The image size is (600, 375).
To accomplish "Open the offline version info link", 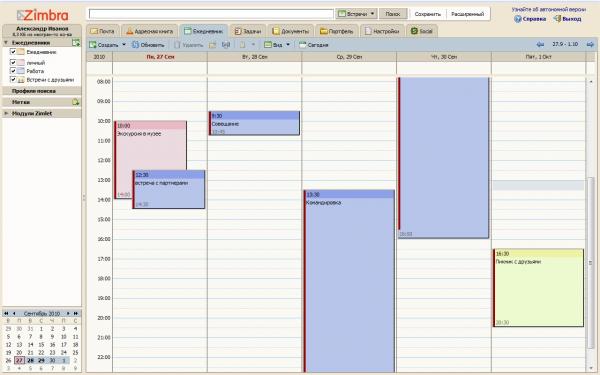I will click(548, 9).
